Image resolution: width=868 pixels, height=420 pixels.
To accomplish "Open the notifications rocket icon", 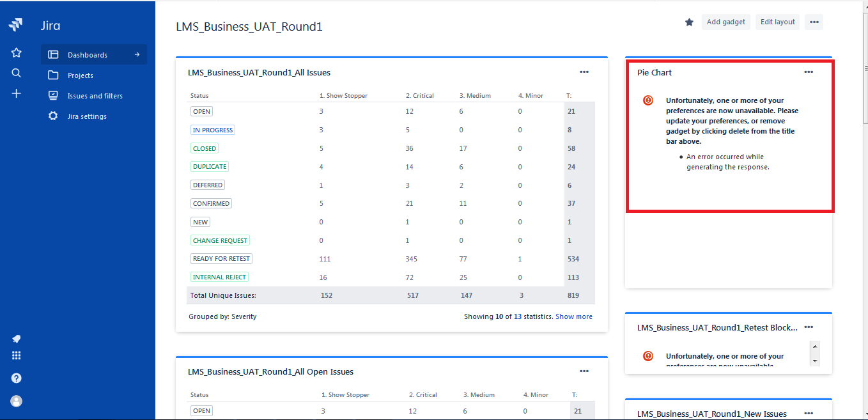I will [x=17, y=339].
